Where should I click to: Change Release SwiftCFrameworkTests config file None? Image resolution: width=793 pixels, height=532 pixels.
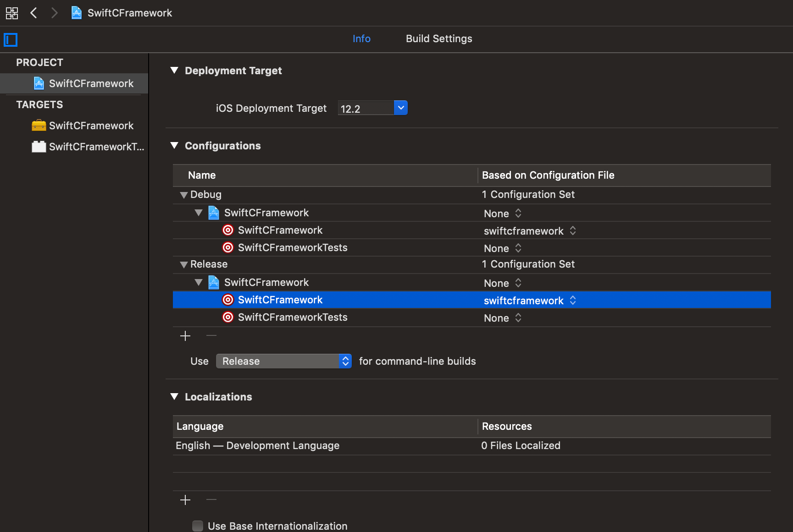coord(503,318)
